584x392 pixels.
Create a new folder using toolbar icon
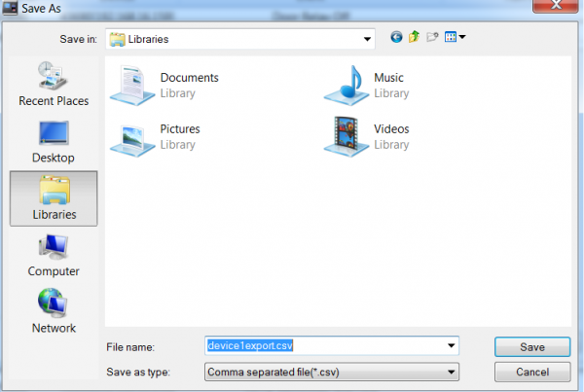coord(431,38)
